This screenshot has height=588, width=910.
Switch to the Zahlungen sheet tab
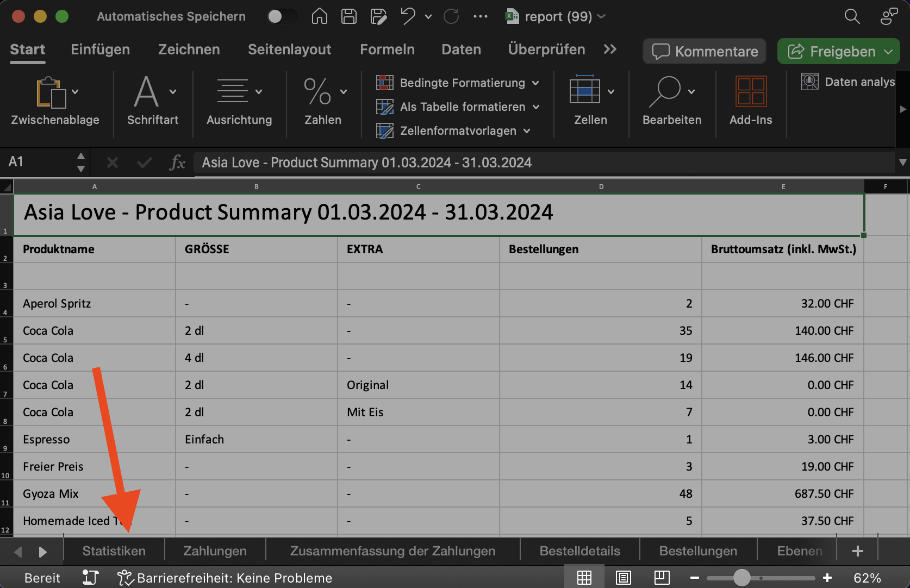click(215, 551)
